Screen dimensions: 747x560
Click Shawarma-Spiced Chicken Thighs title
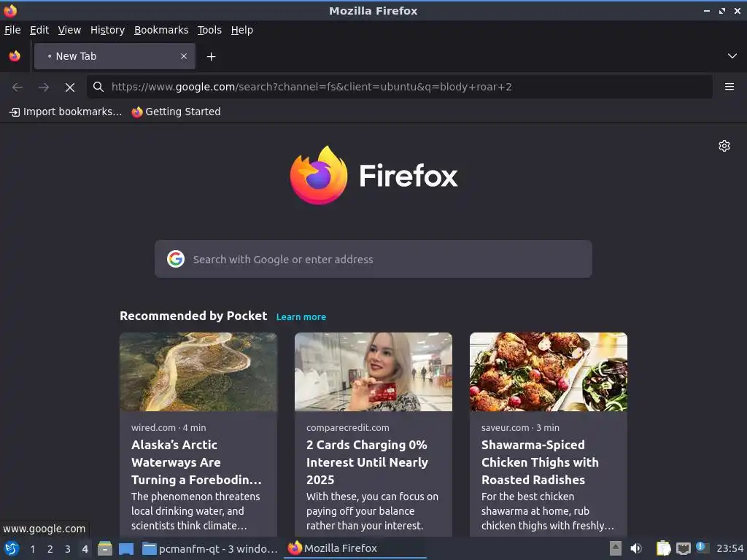tap(541, 462)
